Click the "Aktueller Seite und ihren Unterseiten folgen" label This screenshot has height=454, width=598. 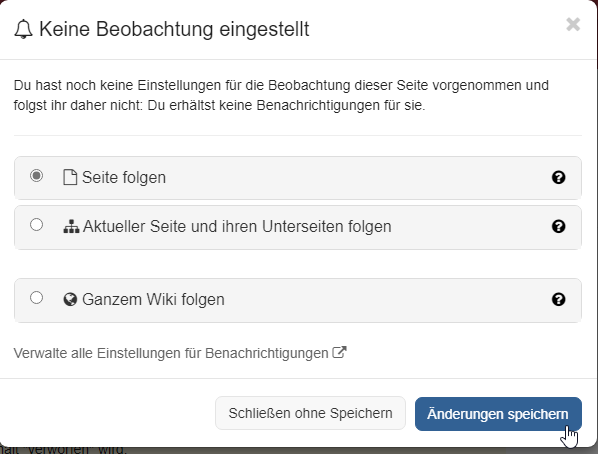(237, 227)
